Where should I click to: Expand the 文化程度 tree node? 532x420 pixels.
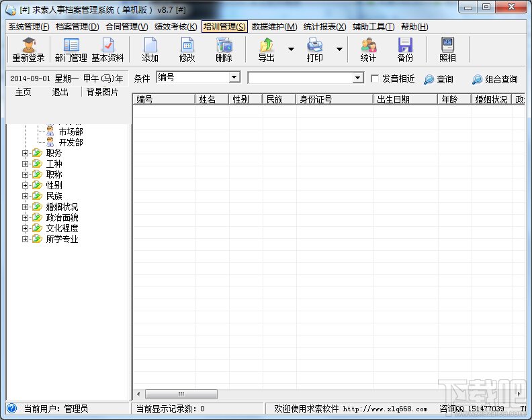coord(25,229)
